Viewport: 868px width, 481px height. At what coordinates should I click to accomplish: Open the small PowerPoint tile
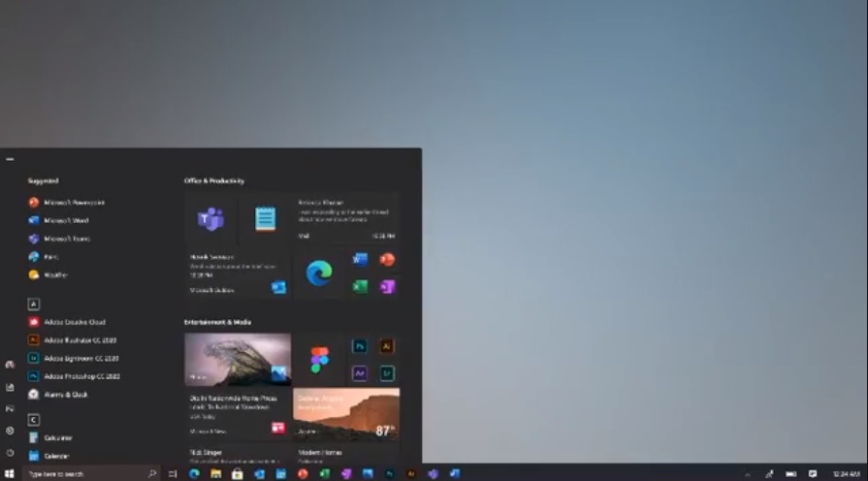(387, 260)
